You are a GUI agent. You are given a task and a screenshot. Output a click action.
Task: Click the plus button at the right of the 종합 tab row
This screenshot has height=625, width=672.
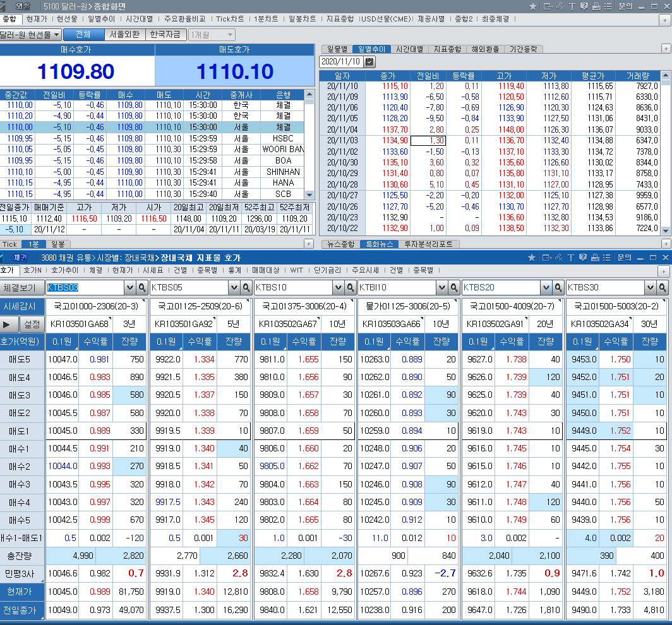665,20
